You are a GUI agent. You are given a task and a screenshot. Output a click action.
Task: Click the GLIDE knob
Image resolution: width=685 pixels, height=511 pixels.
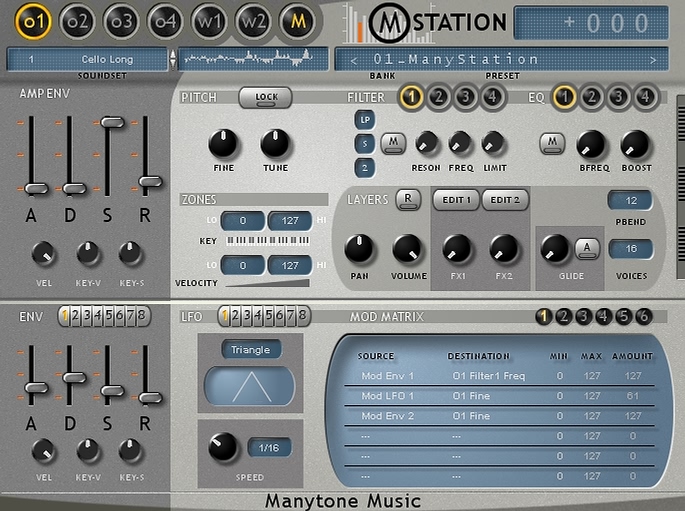point(554,249)
